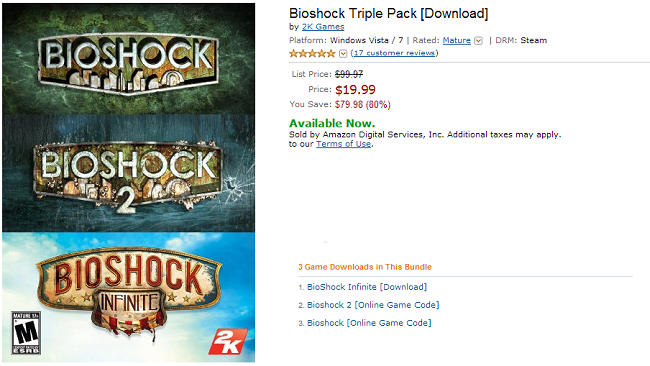This screenshot has width=650, height=366.
Task: Click the 3 Game Downloads bundle heading
Action: 365,267
